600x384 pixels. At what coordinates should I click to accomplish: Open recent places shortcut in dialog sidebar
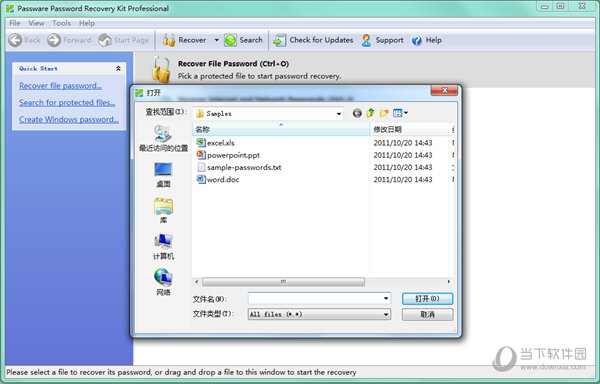[163, 138]
